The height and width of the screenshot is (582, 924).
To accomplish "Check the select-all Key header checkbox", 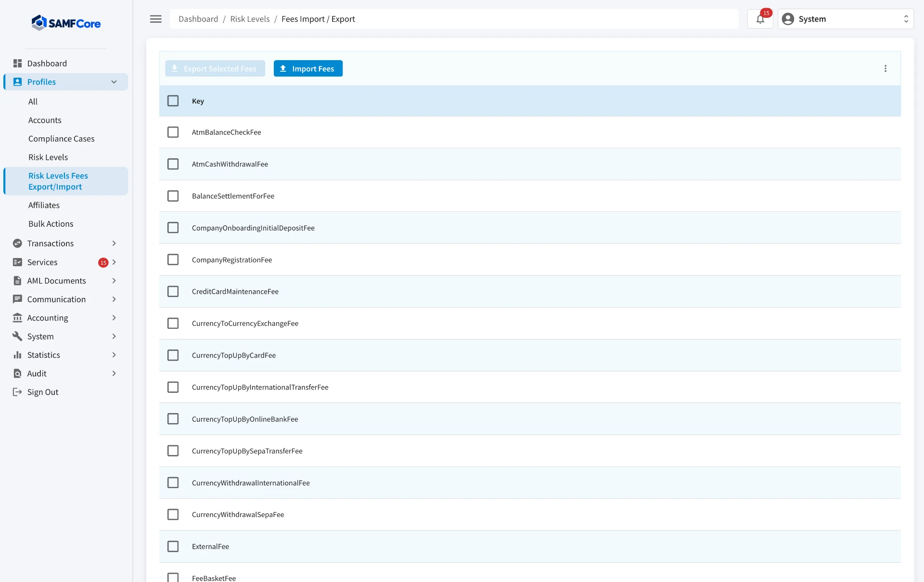I will pyautogui.click(x=173, y=101).
